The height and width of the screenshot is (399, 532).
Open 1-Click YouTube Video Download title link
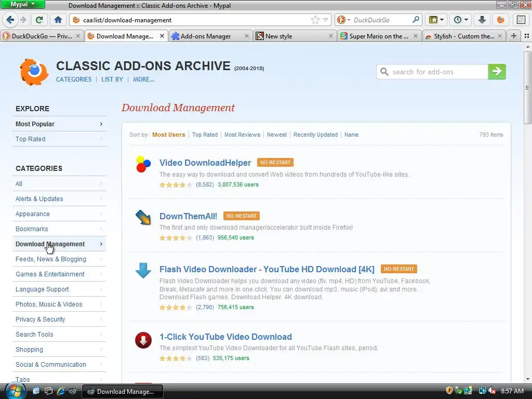click(x=225, y=337)
